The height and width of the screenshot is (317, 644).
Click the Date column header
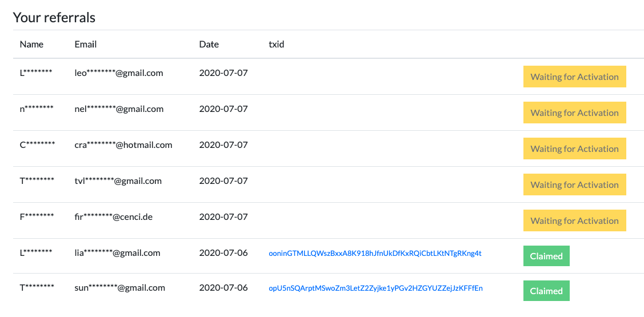coord(209,45)
